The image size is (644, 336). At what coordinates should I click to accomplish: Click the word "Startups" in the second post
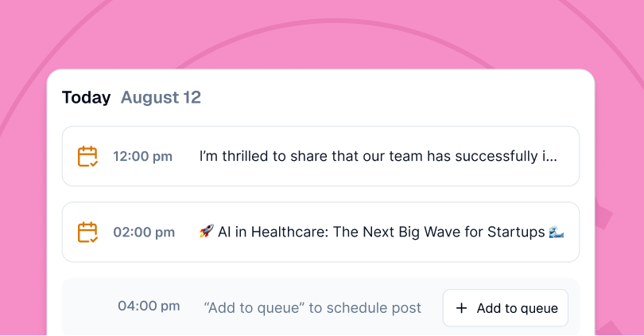(514, 232)
